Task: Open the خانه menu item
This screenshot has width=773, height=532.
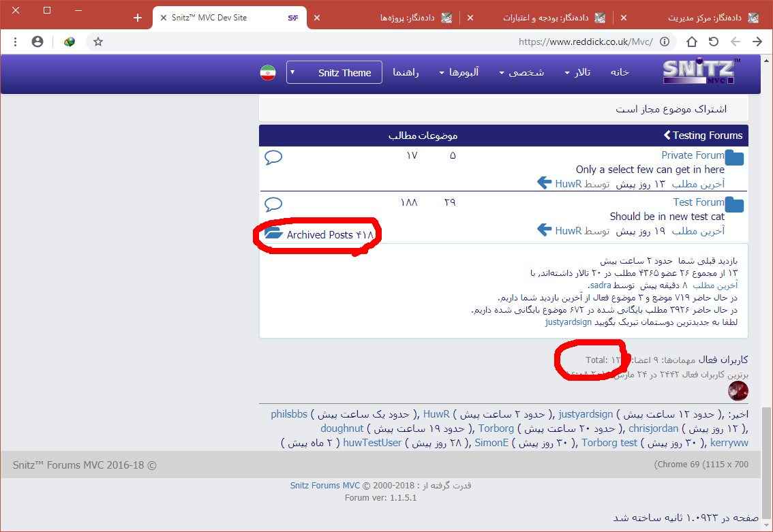Action: click(x=620, y=73)
